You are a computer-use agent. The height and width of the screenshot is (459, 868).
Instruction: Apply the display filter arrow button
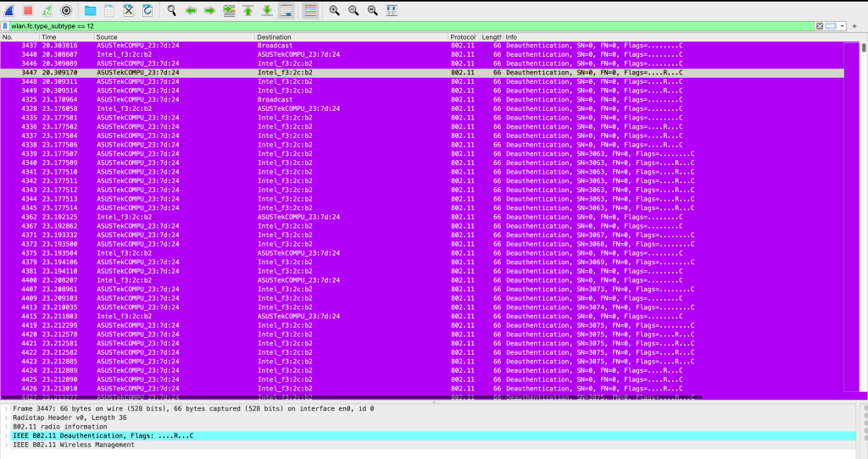[830, 26]
